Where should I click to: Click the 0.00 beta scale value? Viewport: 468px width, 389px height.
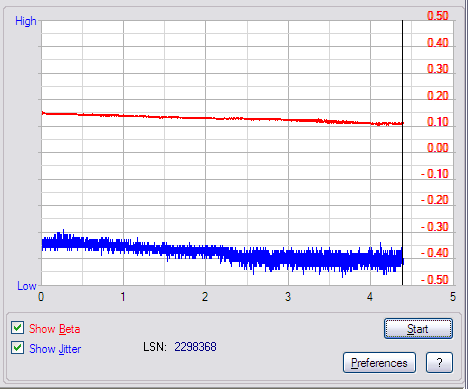coord(438,148)
